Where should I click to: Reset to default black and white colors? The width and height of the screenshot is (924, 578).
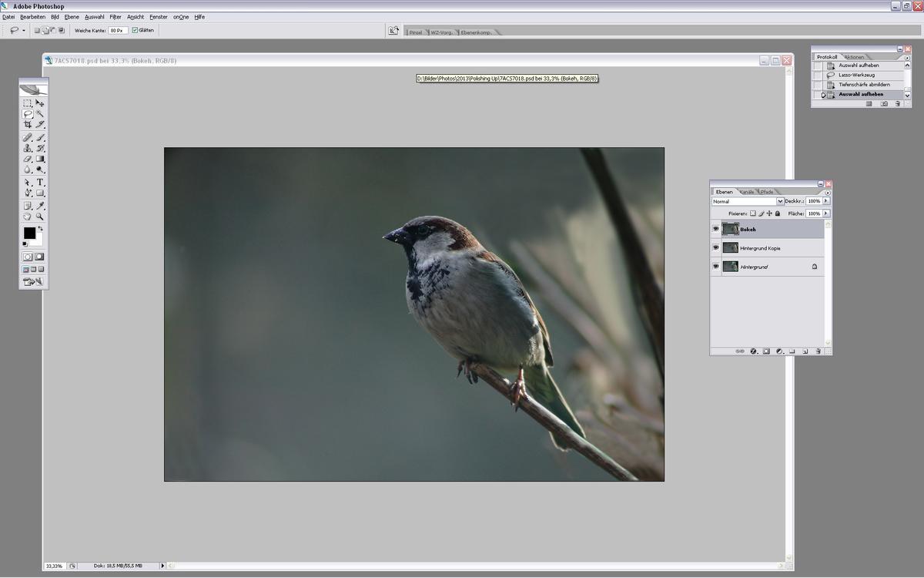(x=25, y=244)
